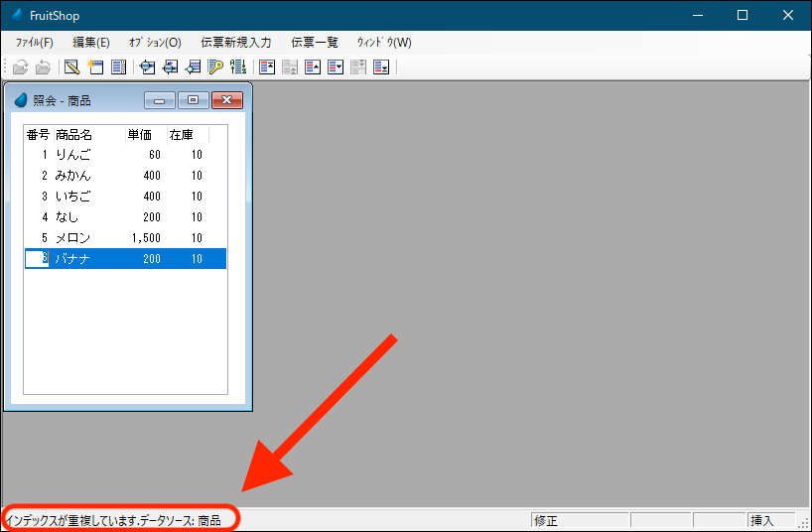Click the number input field in バナナ row

[37, 259]
